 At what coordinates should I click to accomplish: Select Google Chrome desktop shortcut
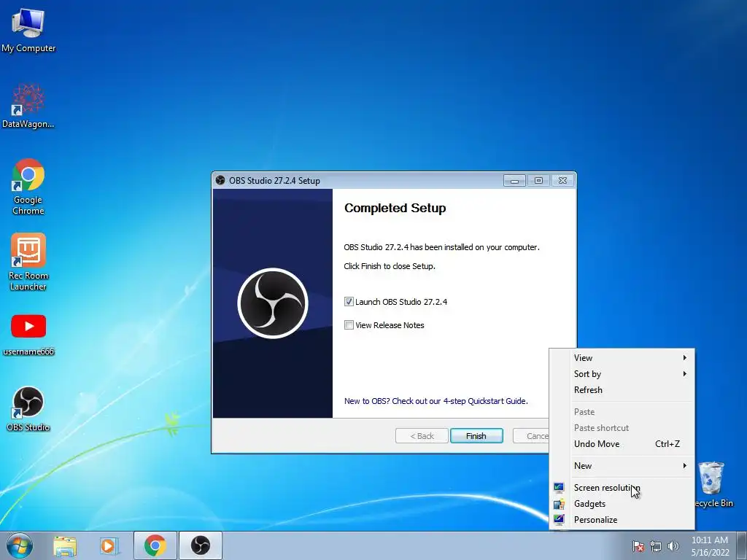tap(28, 186)
